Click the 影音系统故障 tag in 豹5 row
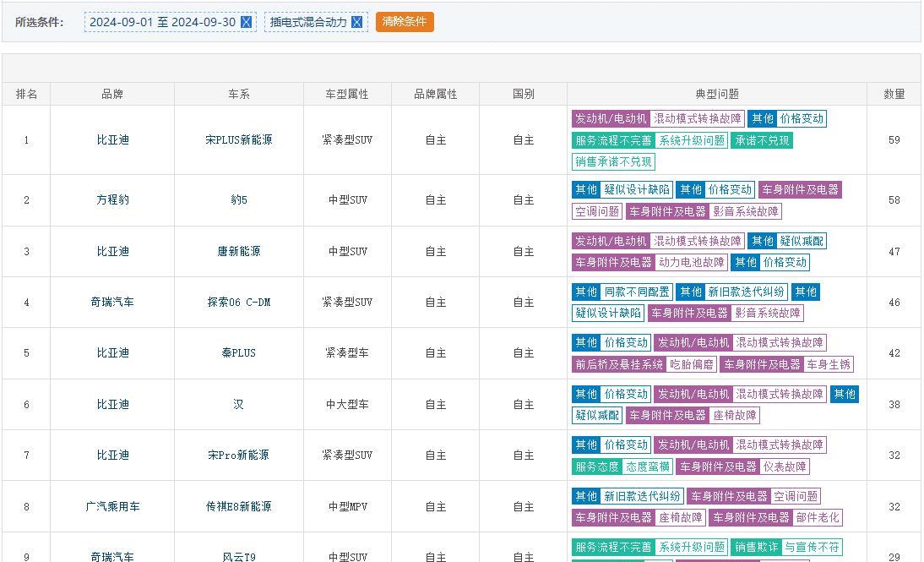Viewport: 924px width, 562px height. pos(746,211)
